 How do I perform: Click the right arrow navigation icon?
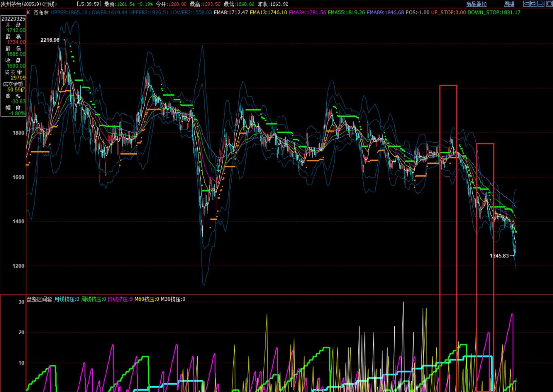(534, 4)
